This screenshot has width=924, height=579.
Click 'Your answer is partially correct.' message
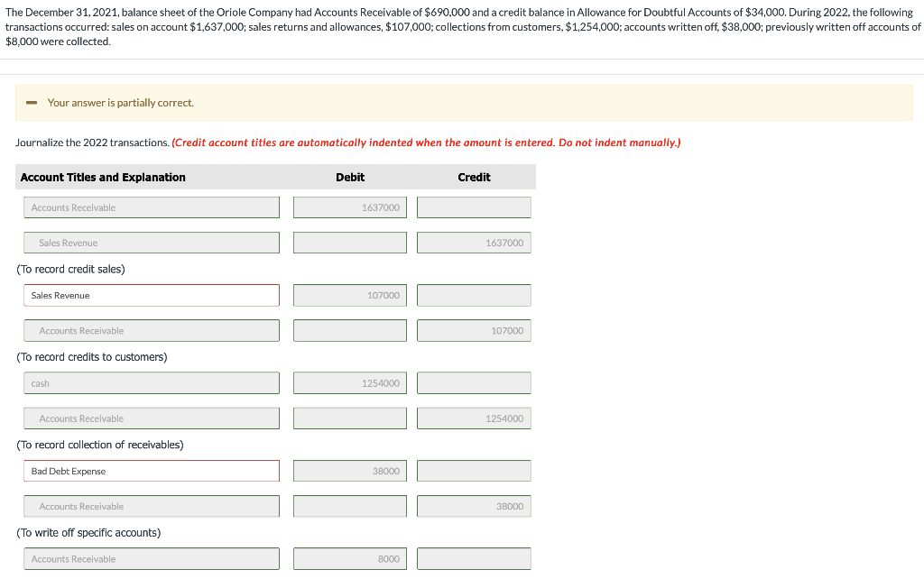point(120,103)
